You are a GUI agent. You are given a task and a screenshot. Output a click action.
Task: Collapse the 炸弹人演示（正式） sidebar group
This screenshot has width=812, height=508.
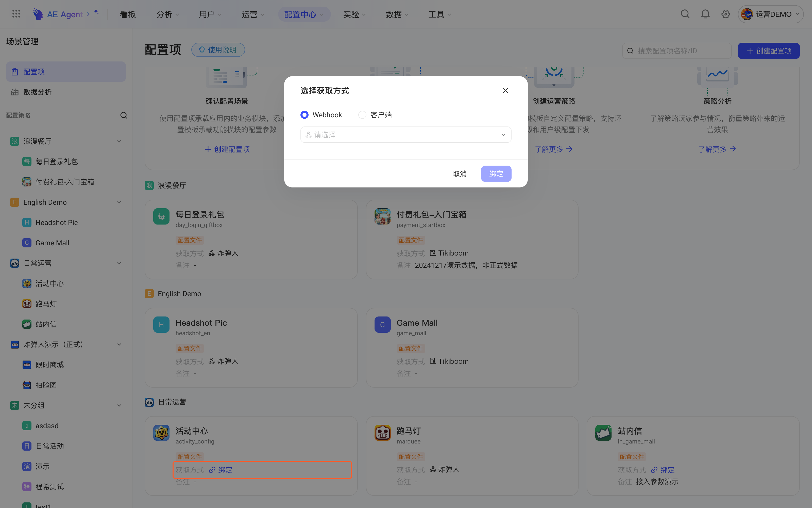pyautogui.click(x=119, y=344)
